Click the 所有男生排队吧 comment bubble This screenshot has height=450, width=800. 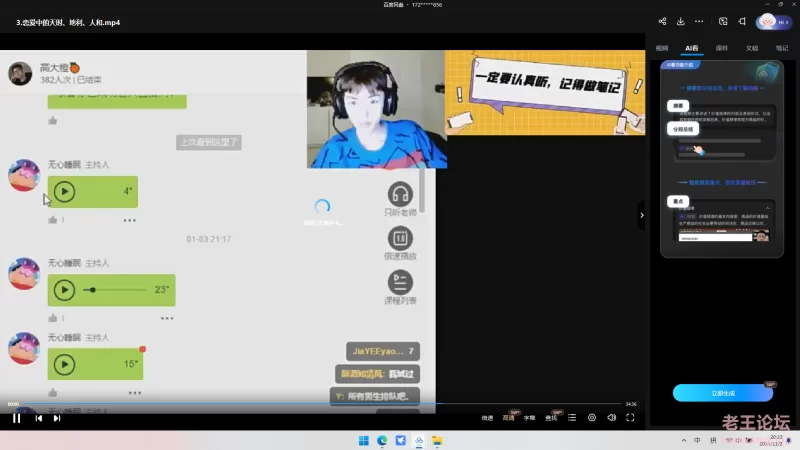click(375, 396)
